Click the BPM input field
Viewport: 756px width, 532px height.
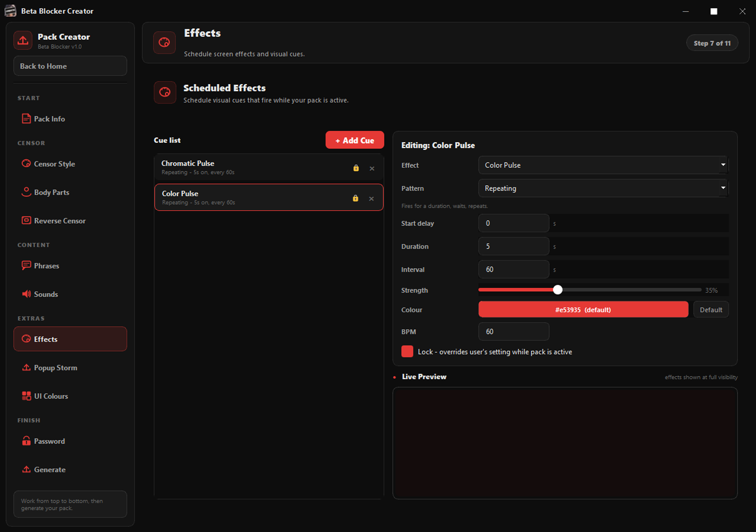(x=514, y=332)
